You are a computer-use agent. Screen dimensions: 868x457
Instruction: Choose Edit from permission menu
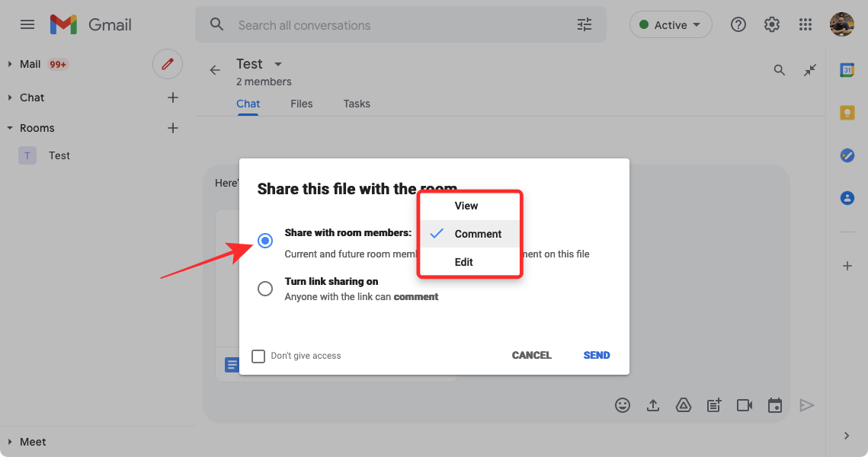click(464, 262)
